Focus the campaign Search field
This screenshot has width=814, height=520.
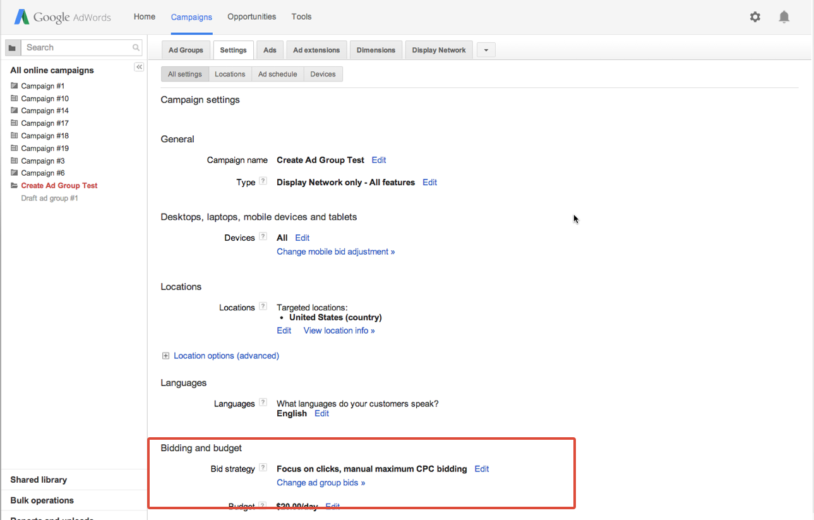tap(78, 47)
